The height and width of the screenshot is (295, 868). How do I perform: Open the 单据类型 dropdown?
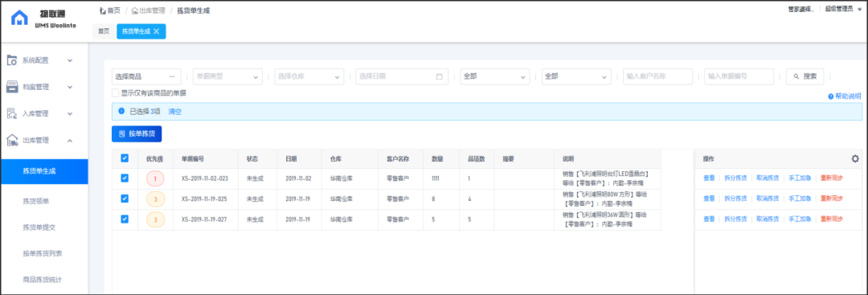227,76
